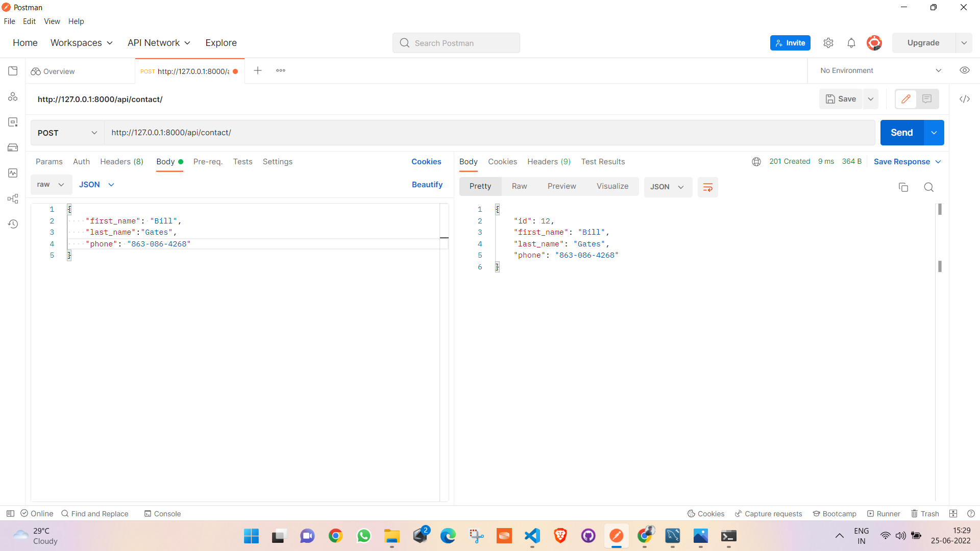Open the No Environment dropdown
Screen dimensions: 980x551
(x=879, y=70)
